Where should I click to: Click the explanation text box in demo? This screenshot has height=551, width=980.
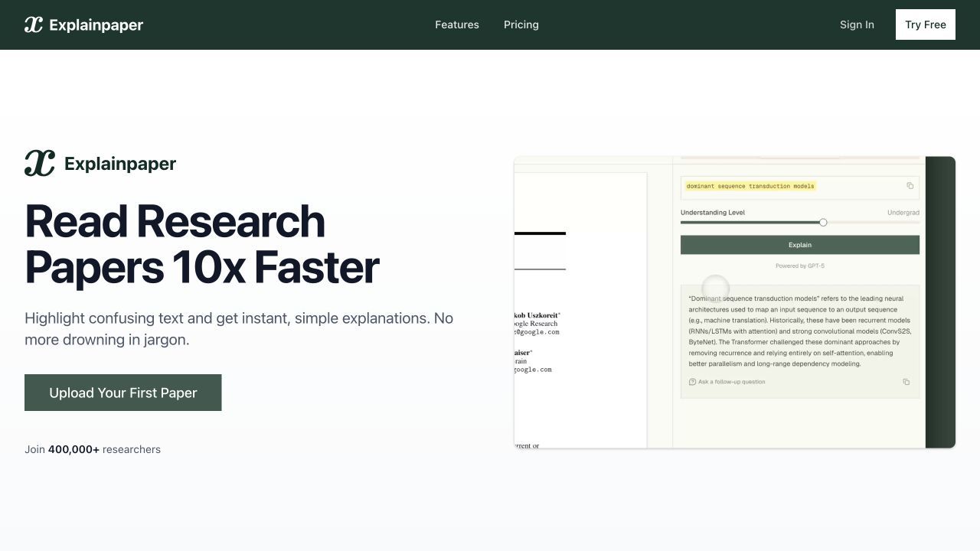[x=800, y=341]
